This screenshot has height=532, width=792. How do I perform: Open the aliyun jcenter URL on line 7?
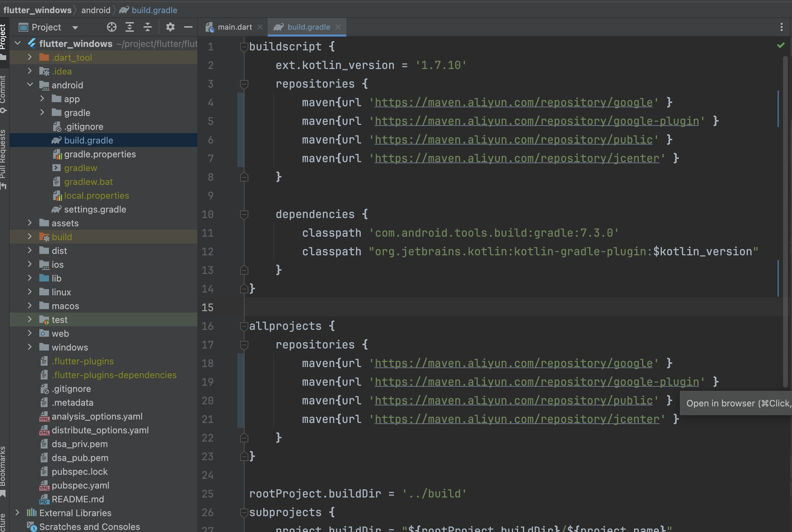point(517,158)
